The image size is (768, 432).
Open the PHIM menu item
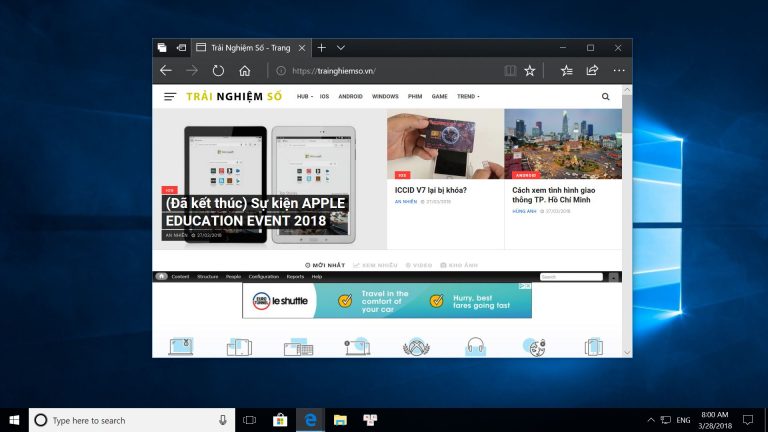click(415, 96)
